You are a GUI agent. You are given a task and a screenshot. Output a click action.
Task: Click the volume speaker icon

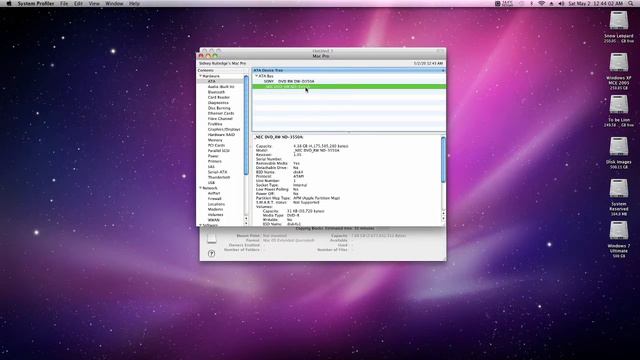coord(561,3)
